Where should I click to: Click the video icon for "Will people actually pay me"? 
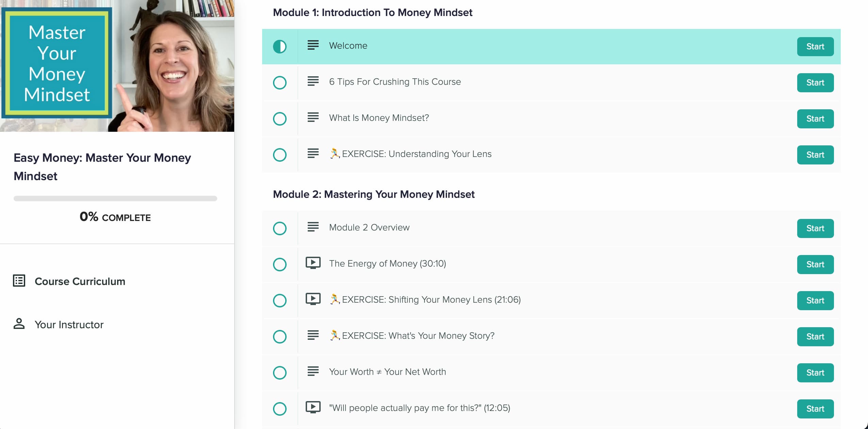point(313,407)
